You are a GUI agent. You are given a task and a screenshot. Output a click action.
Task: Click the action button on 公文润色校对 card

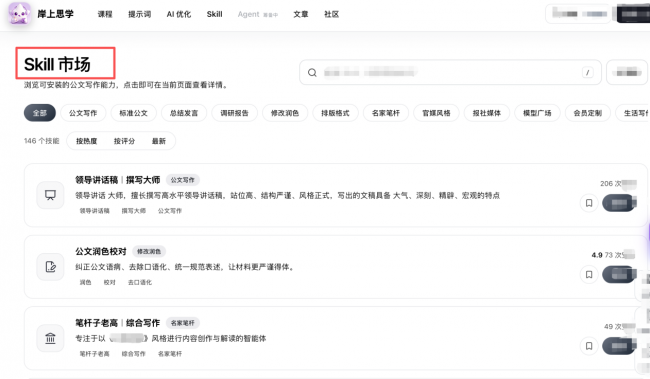tap(619, 275)
